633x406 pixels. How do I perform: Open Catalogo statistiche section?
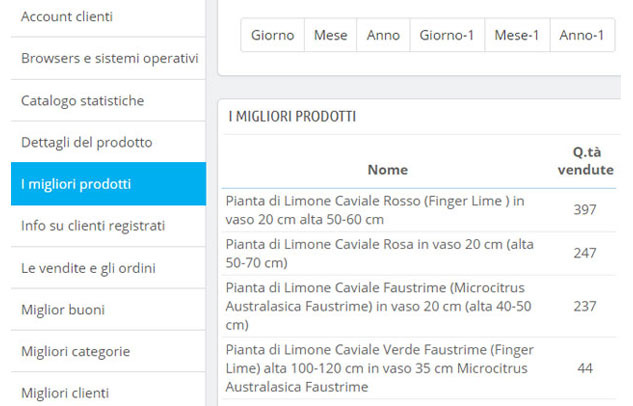click(x=108, y=100)
